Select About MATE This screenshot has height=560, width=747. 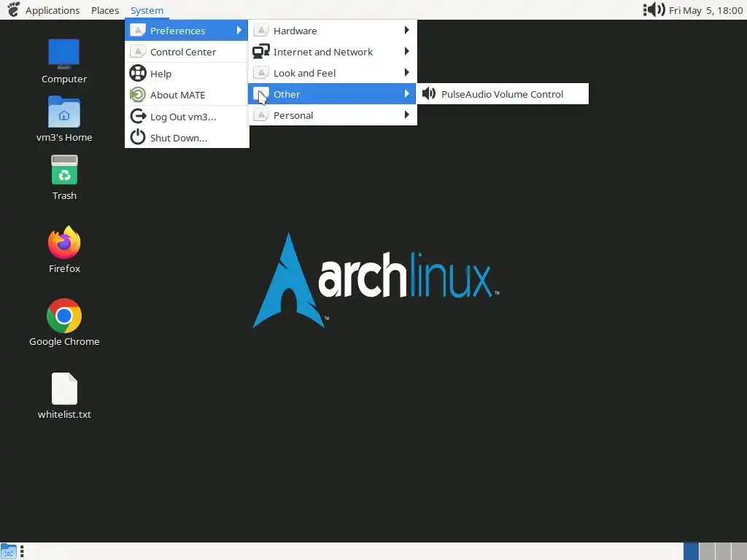(186, 95)
